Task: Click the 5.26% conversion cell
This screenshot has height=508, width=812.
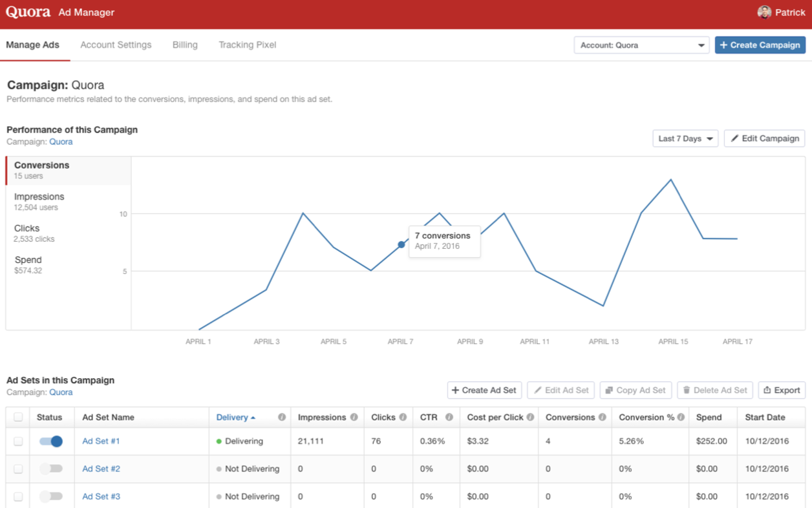Action: click(630, 441)
